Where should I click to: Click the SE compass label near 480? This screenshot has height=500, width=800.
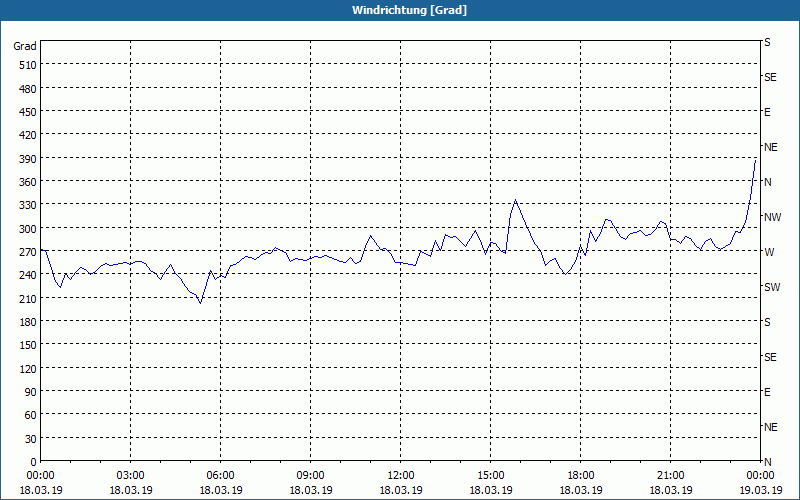(770, 78)
